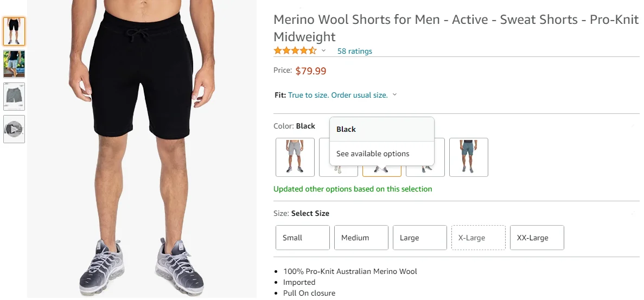Expand the star ratings breakdown chevron
This screenshot has height=300, width=644.
[x=324, y=51]
